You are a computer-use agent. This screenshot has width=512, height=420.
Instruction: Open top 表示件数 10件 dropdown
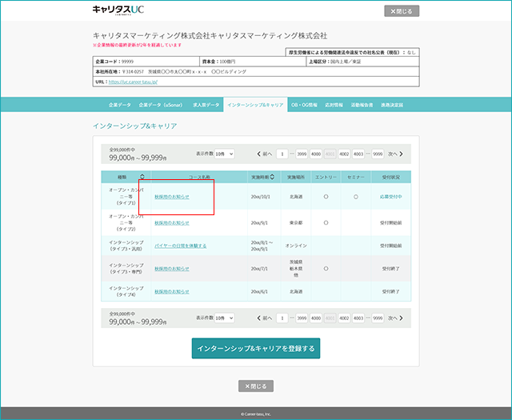tap(224, 154)
